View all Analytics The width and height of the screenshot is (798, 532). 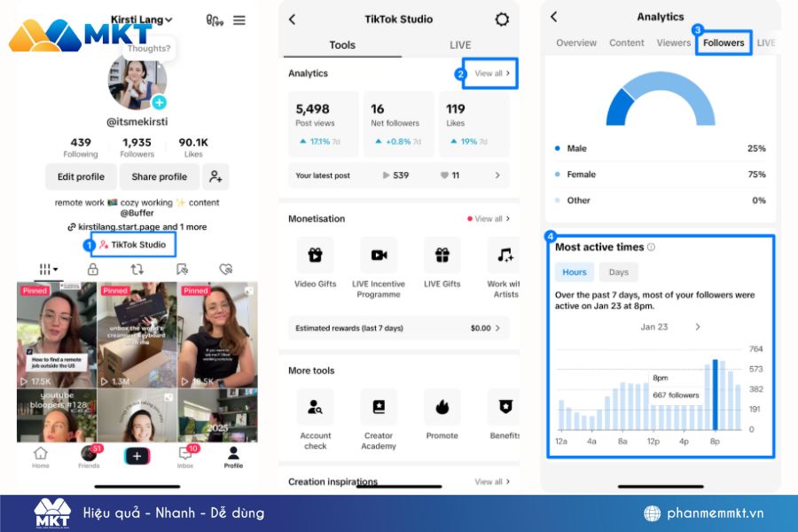490,74
